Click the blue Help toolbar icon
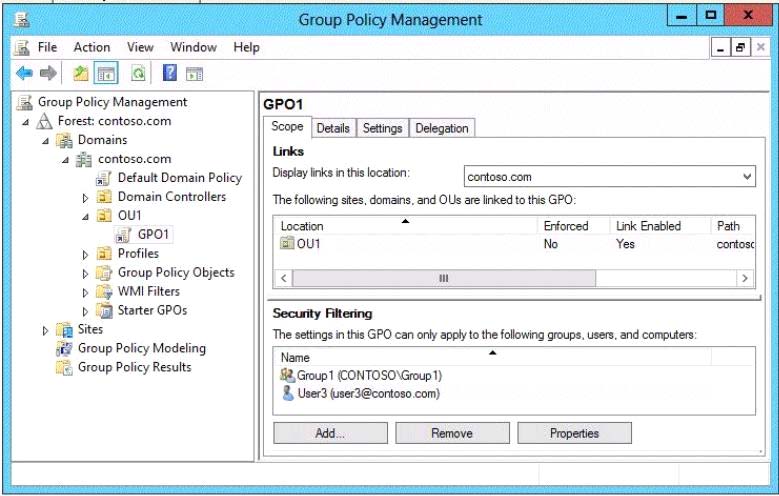 click(x=170, y=73)
